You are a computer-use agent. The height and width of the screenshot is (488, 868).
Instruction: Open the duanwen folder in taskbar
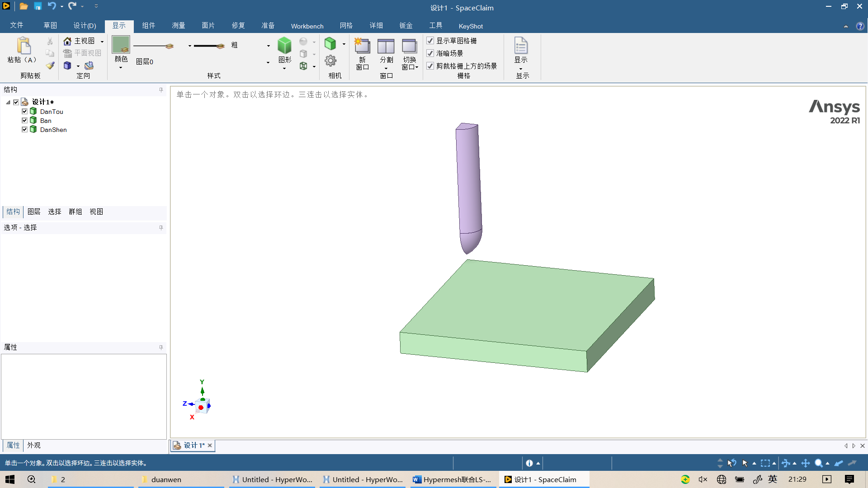point(181,479)
